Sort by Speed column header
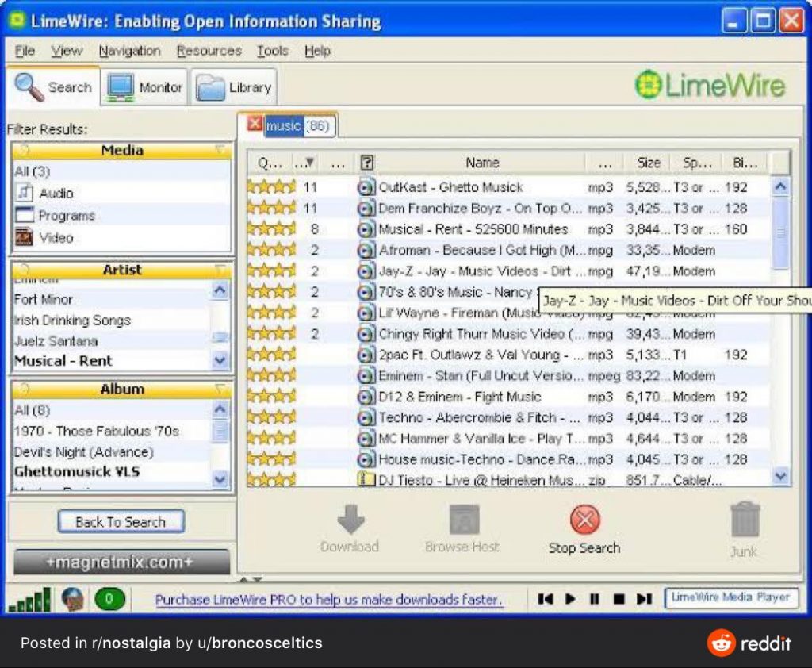Image resolution: width=812 pixels, height=668 pixels. 697,163
